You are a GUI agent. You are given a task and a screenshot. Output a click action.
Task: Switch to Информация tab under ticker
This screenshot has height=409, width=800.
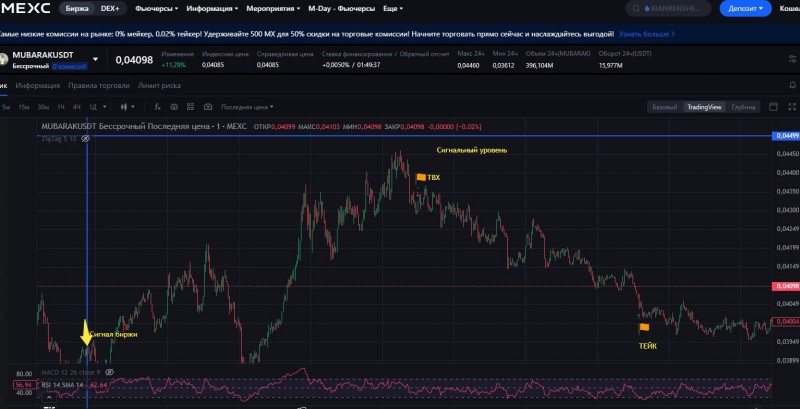coord(38,86)
